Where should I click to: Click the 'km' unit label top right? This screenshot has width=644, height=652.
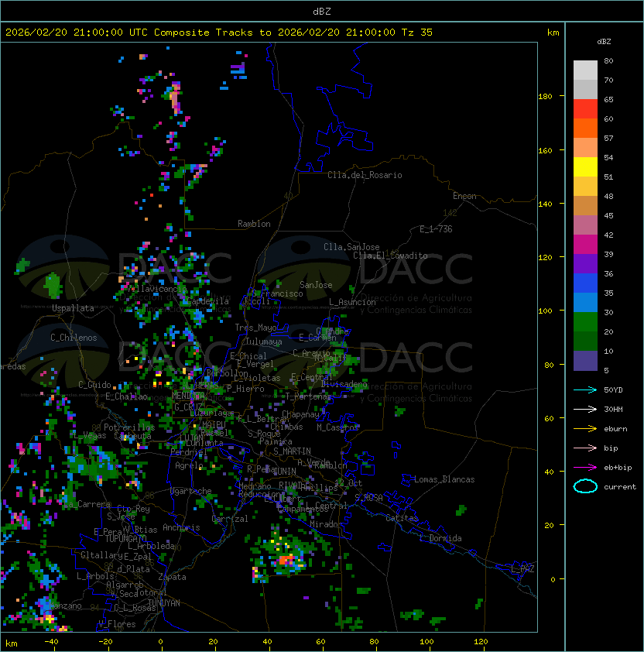tap(553, 32)
